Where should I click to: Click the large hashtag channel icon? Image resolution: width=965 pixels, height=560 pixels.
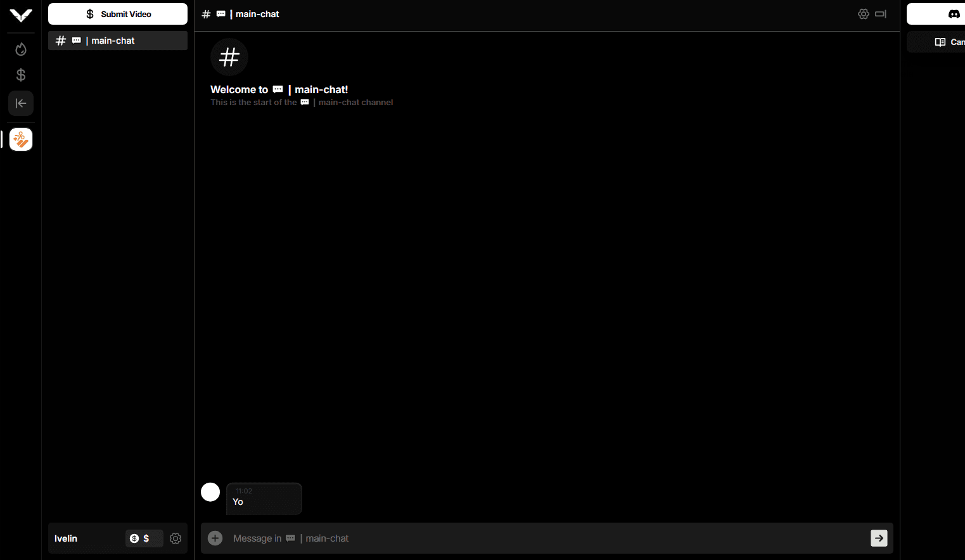click(229, 57)
